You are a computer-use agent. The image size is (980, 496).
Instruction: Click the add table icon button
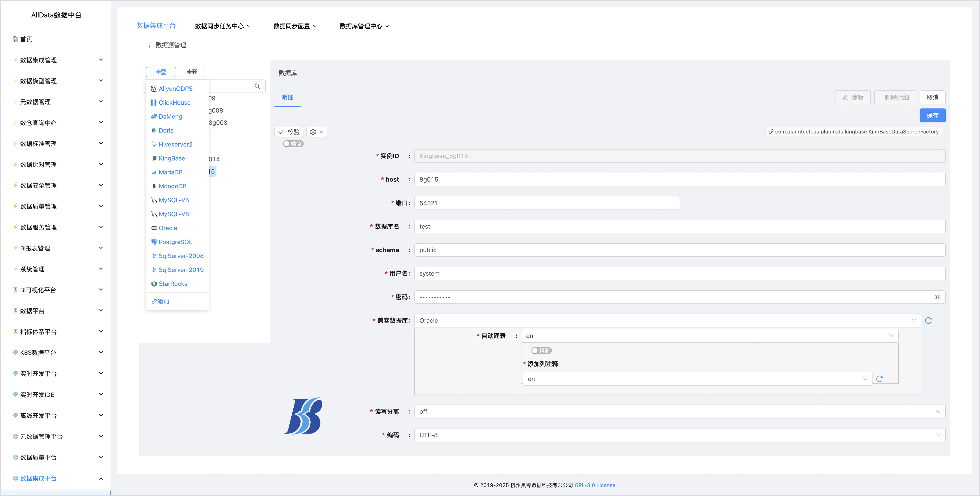192,72
